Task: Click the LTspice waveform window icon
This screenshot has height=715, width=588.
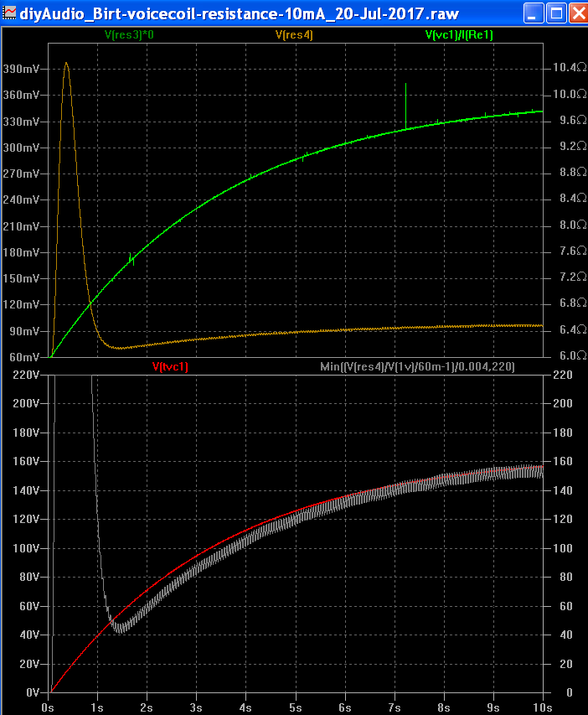Action: pyautogui.click(x=8, y=13)
